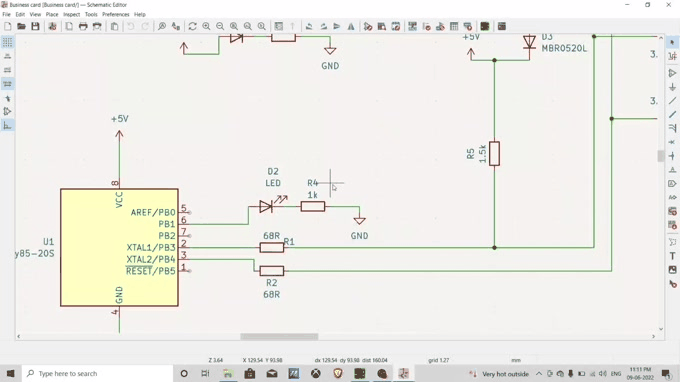Open the Edit menu
The height and width of the screenshot is (382, 680).
(20, 14)
